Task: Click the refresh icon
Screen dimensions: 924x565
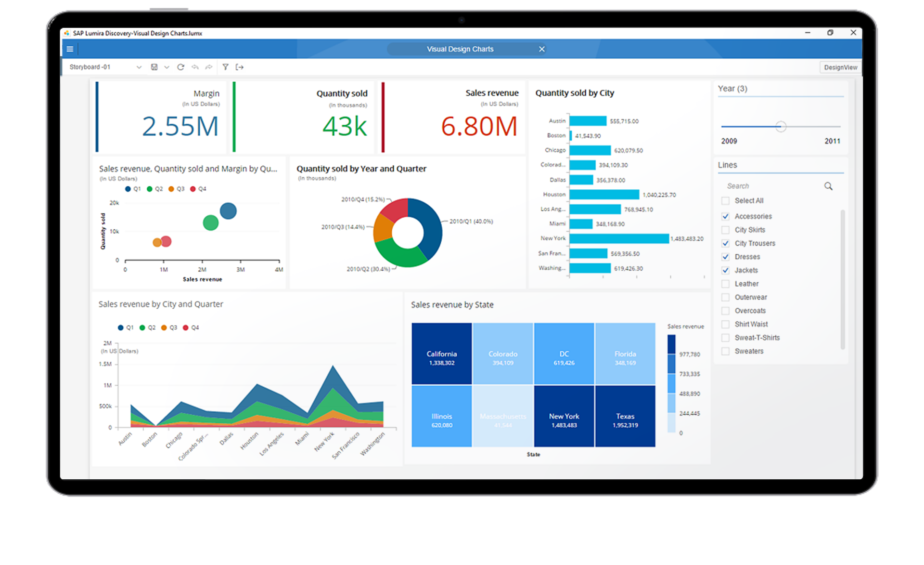Action: (x=180, y=67)
